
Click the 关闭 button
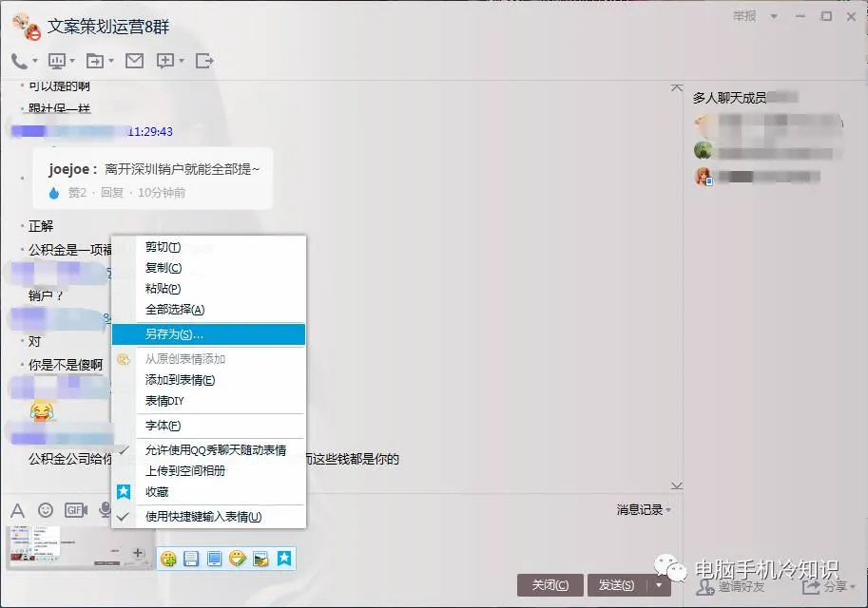(x=550, y=586)
